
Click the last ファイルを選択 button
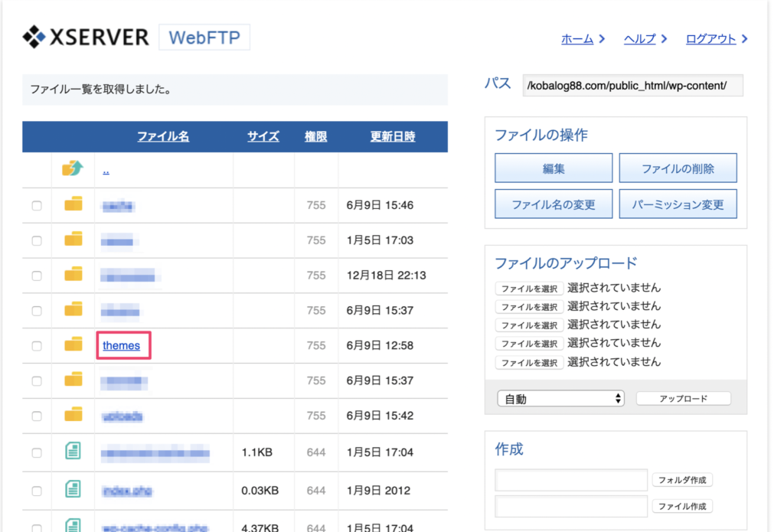[x=529, y=363]
